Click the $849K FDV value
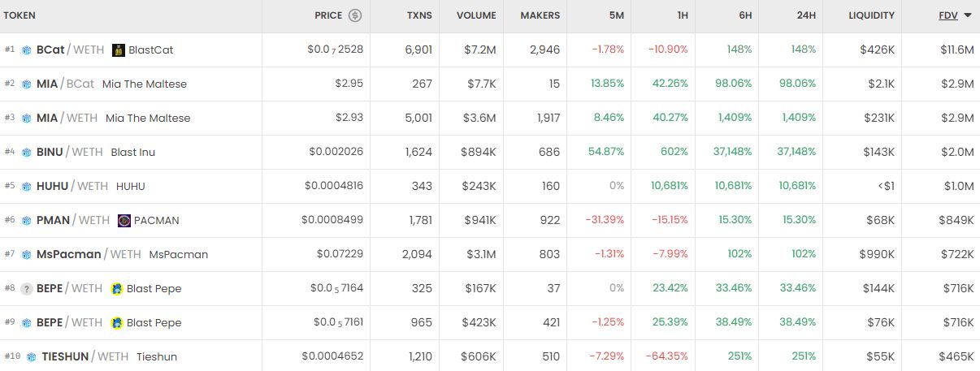Image resolution: width=980 pixels, height=371 pixels. [956, 220]
